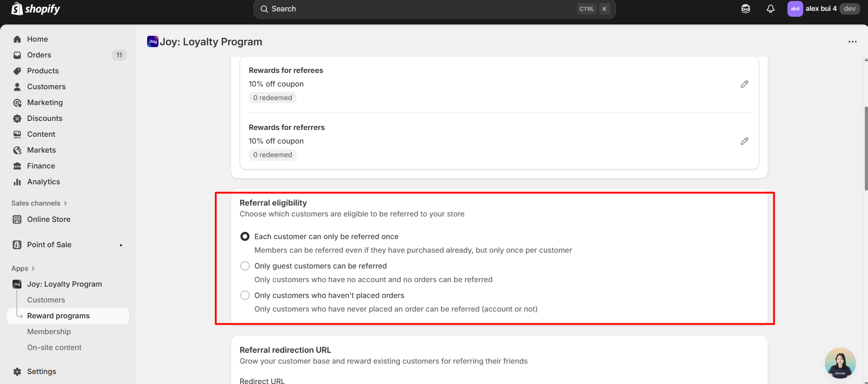Open the notifications bell
This screenshot has width=868, height=384.
point(770,9)
